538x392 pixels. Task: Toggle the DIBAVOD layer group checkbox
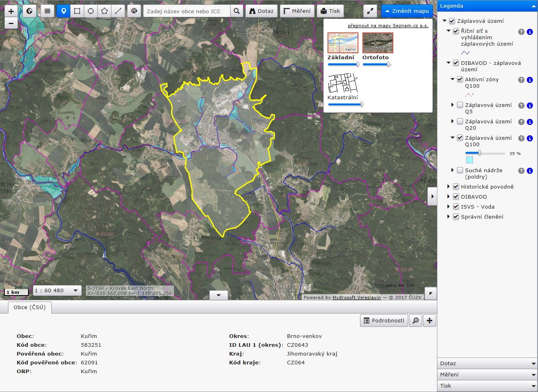[x=456, y=197]
